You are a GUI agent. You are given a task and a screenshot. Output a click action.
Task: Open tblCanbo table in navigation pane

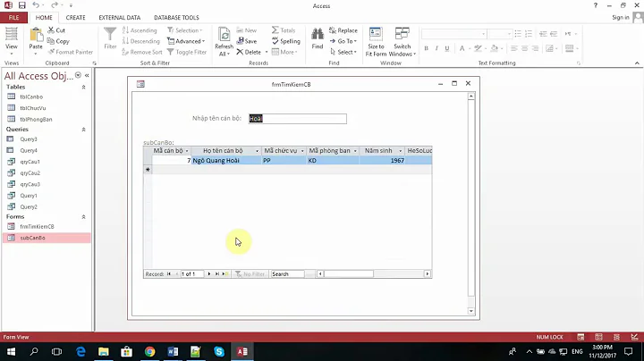pos(31,97)
